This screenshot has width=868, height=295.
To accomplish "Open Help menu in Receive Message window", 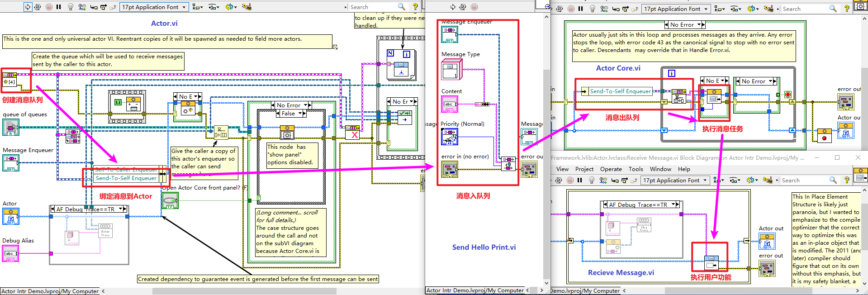I will pyautogui.click(x=684, y=169).
